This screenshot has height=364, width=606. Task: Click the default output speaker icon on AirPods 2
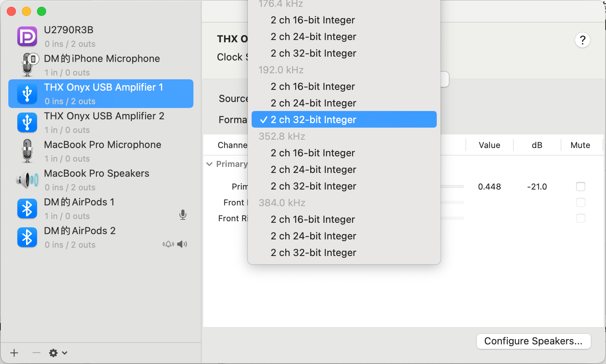(182, 244)
